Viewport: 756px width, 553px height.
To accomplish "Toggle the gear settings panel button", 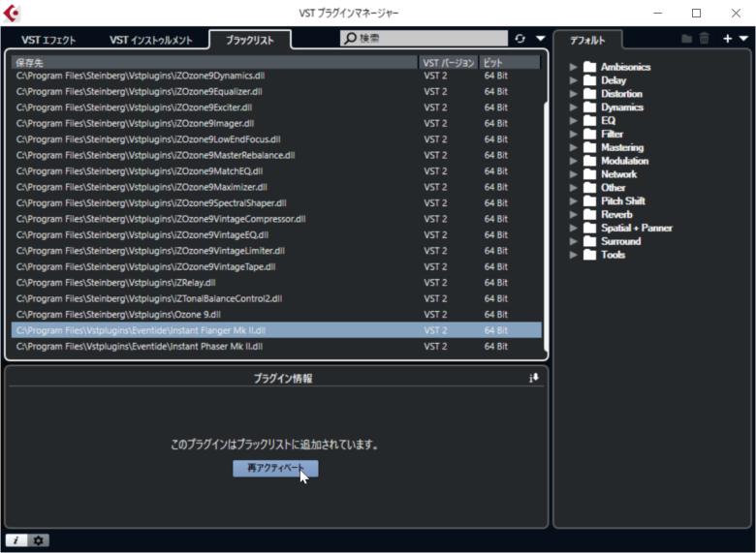I will (x=39, y=540).
